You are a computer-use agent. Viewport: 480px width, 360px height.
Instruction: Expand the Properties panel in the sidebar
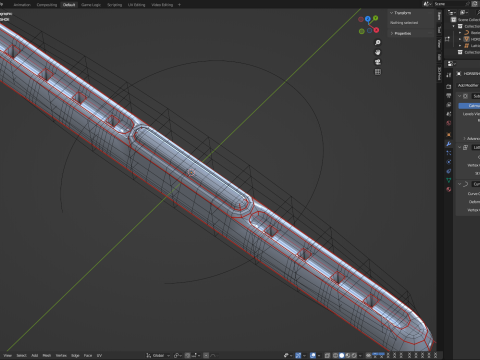point(392,33)
